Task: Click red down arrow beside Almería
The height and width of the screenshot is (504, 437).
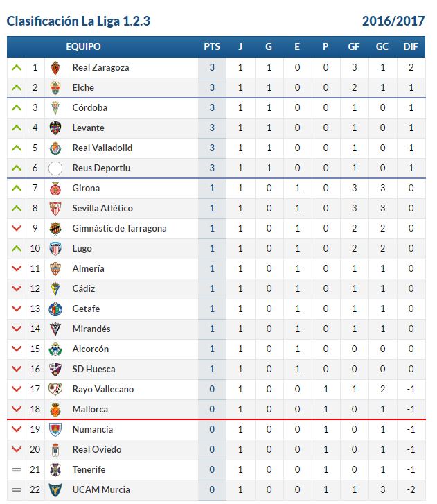Action: click(x=17, y=268)
